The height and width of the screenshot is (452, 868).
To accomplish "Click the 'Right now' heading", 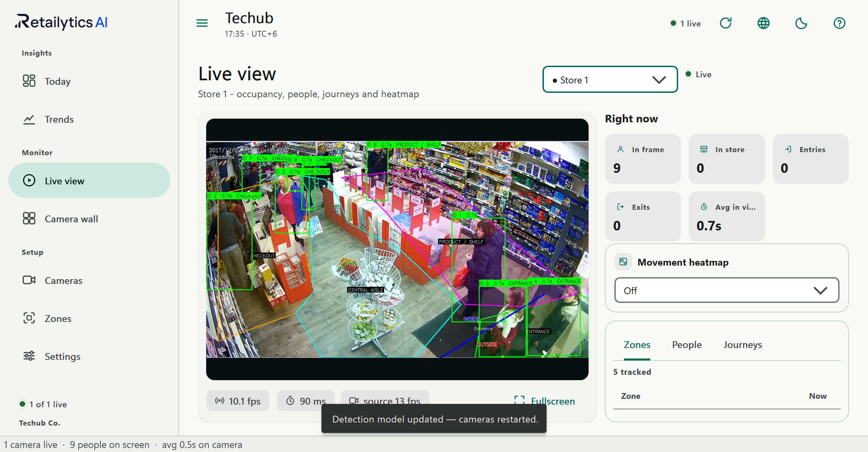I will coord(631,119).
